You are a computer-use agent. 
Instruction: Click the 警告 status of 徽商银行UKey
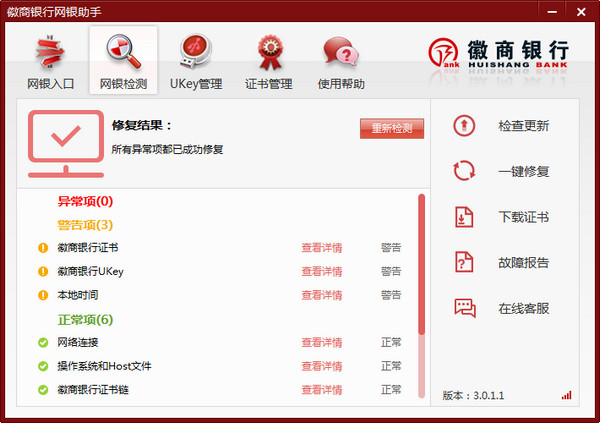[391, 271]
